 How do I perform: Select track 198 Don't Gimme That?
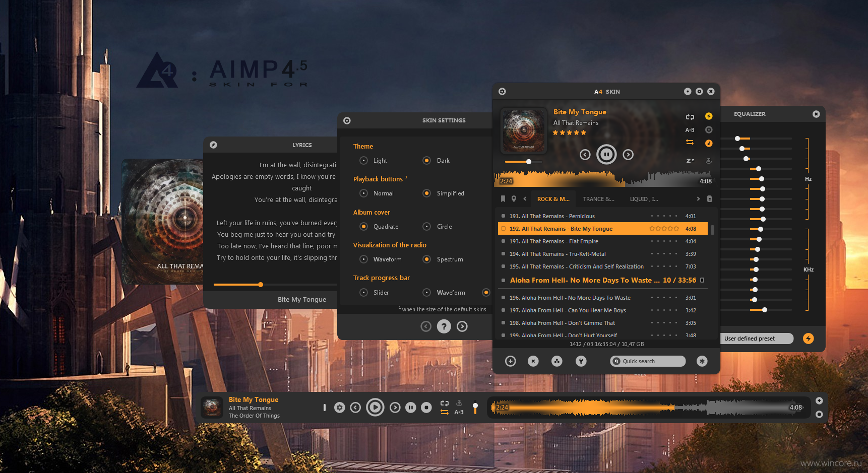pos(603,323)
